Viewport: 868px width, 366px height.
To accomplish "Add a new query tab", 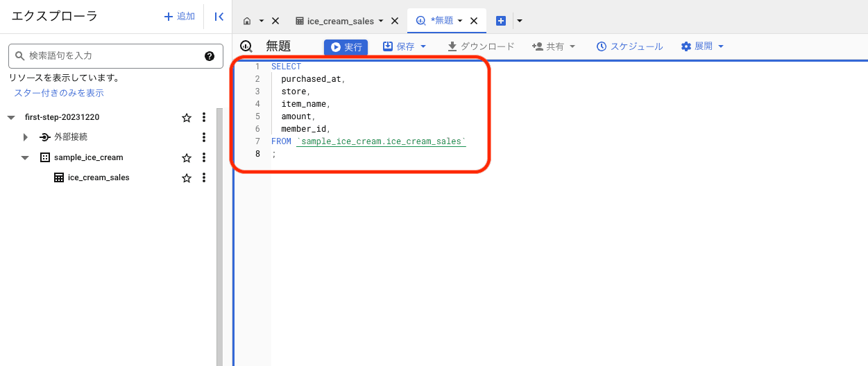I will (501, 21).
